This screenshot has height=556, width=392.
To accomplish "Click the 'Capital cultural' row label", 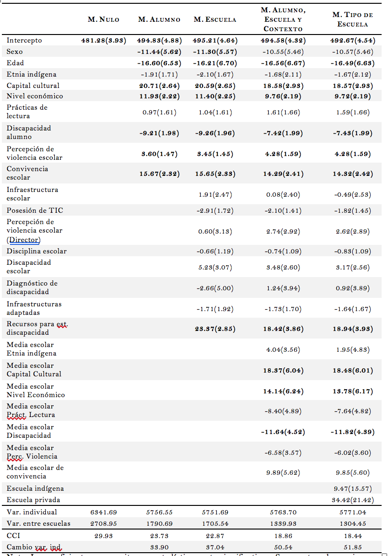I will (33, 86).
